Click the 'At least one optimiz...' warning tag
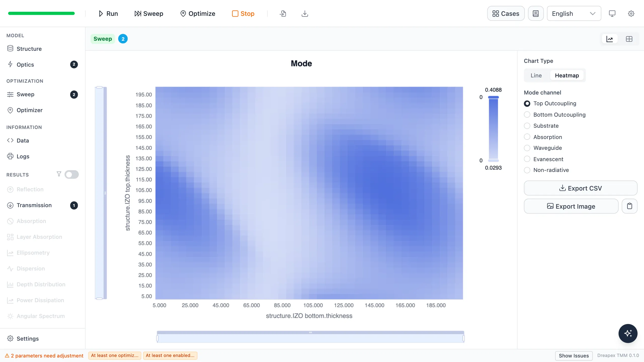The image size is (644, 362). click(115, 355)
